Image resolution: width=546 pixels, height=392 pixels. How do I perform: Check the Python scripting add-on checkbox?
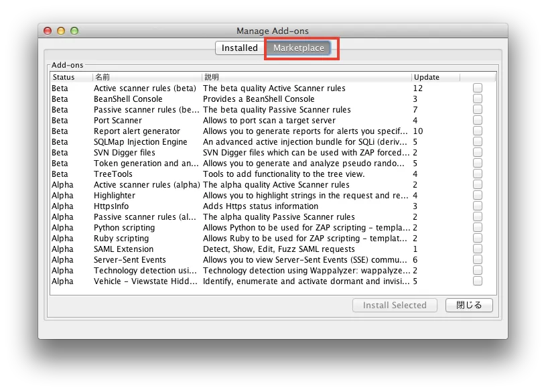(x=478, y=228)
